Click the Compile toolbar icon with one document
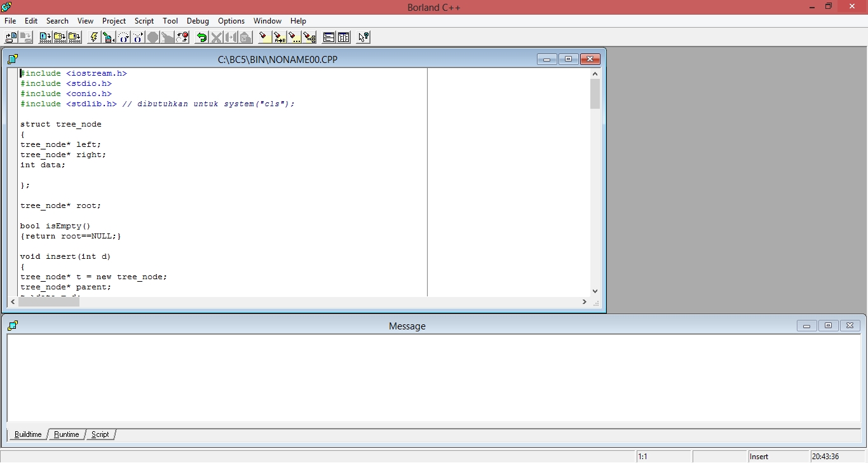868x463 pixels. pyautogui.click(x=45, y=38)
